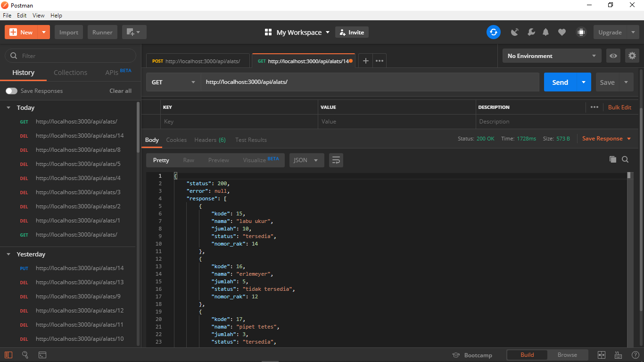Click the Capture requests satellite icon
Viewport: 644px width, 362px height.
click(x=514, y=32)
